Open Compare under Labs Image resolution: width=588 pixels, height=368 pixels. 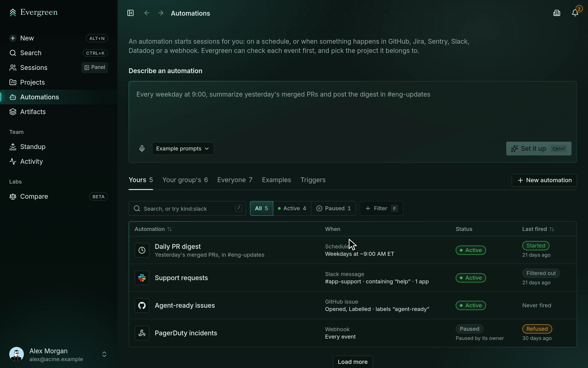pyautogui.click(x=59, y=196)
